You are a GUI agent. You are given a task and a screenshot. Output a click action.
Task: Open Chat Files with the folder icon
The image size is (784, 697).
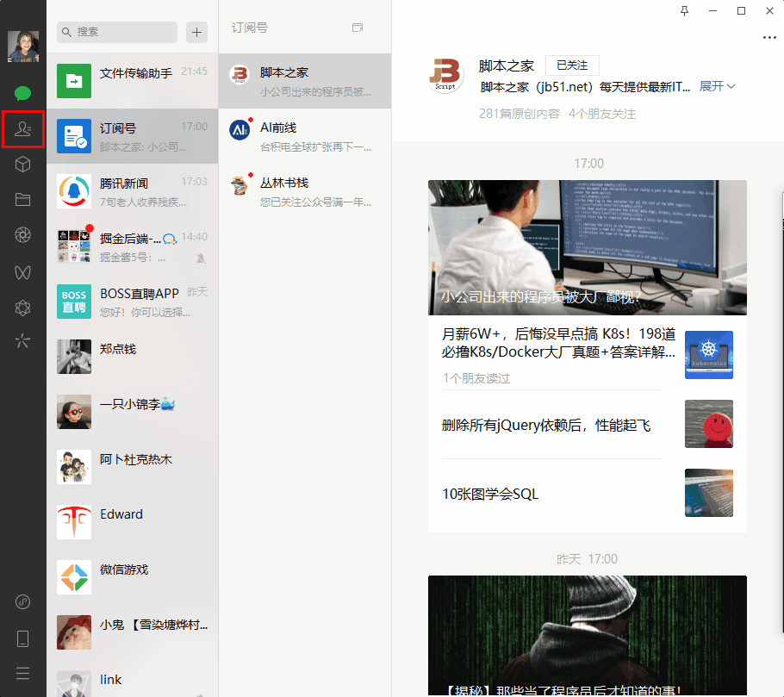click(23, 199)
